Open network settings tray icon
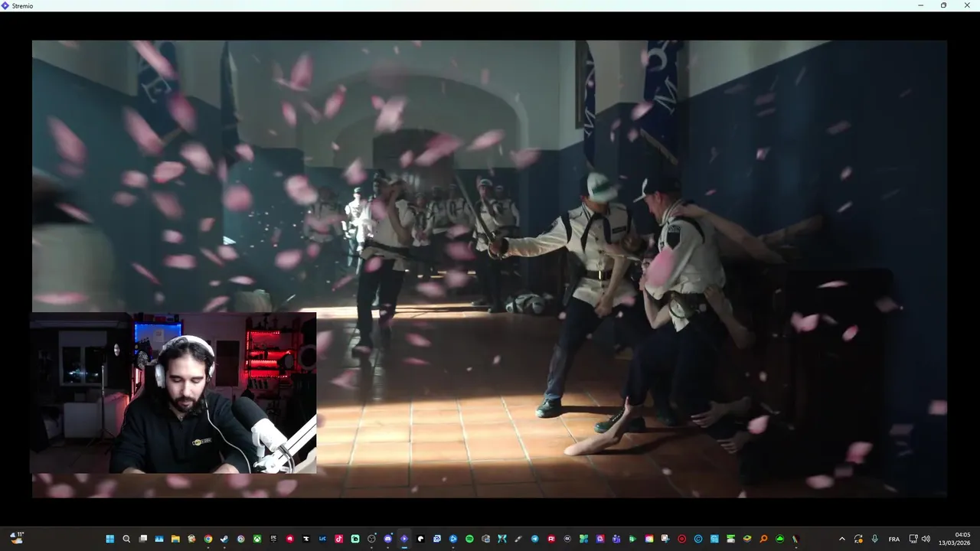Viewport: 980px width, 551px height. [x=913, y=539]
